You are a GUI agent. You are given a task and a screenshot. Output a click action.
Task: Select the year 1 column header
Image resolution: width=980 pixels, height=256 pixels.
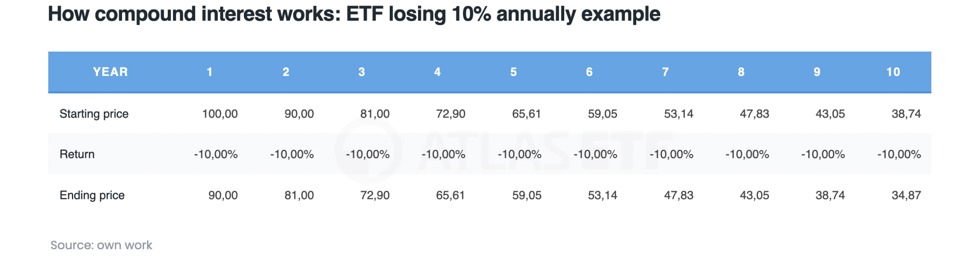(209, 72)
